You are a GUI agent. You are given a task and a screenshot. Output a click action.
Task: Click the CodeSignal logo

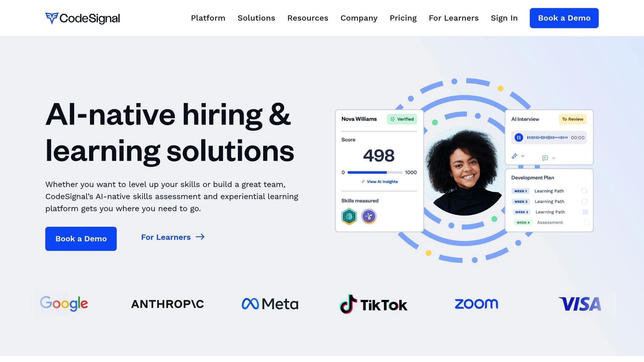click(83, 18)
